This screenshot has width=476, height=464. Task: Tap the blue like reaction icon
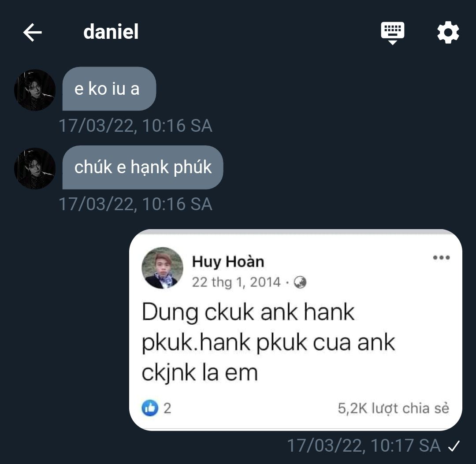[150, 408]
